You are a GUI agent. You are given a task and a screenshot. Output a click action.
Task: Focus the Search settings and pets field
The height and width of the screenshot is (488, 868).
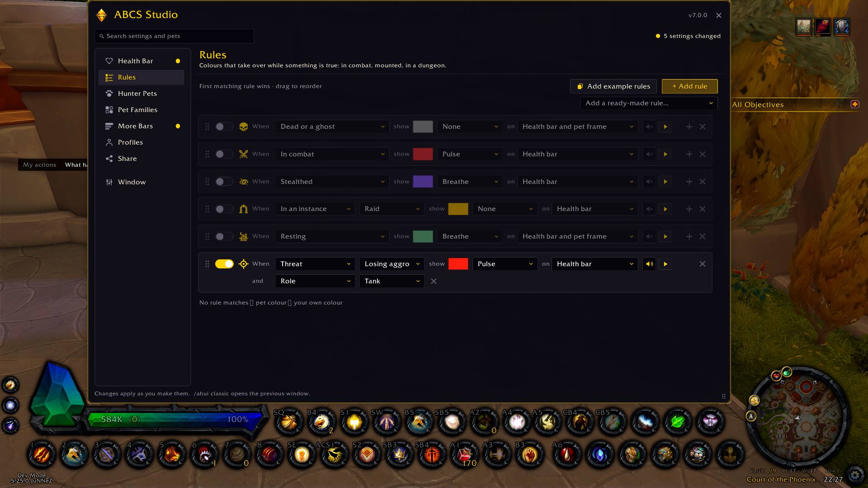click(x=174, y=36)
